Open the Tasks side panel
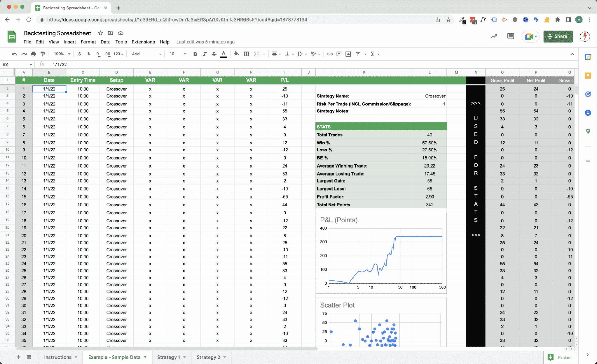This screenshot has height=364, width=597. pyautogui.click(x=588, y=94)
